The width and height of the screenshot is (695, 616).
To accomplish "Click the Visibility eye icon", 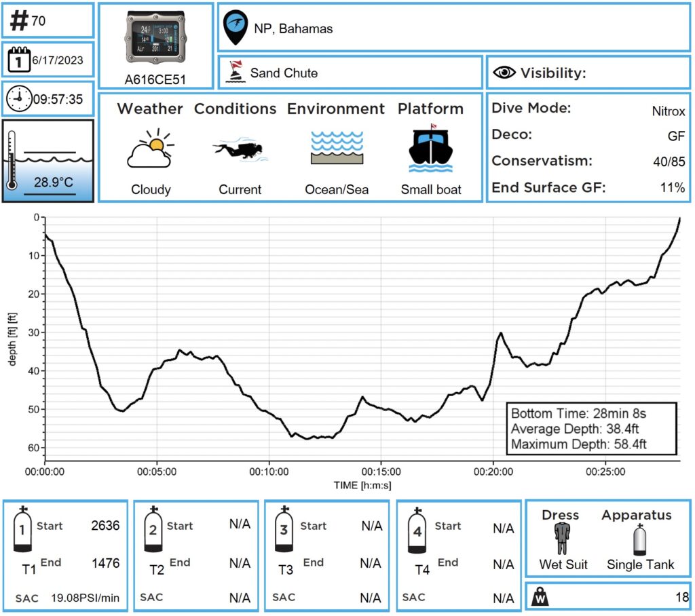I will click(504, 73).
